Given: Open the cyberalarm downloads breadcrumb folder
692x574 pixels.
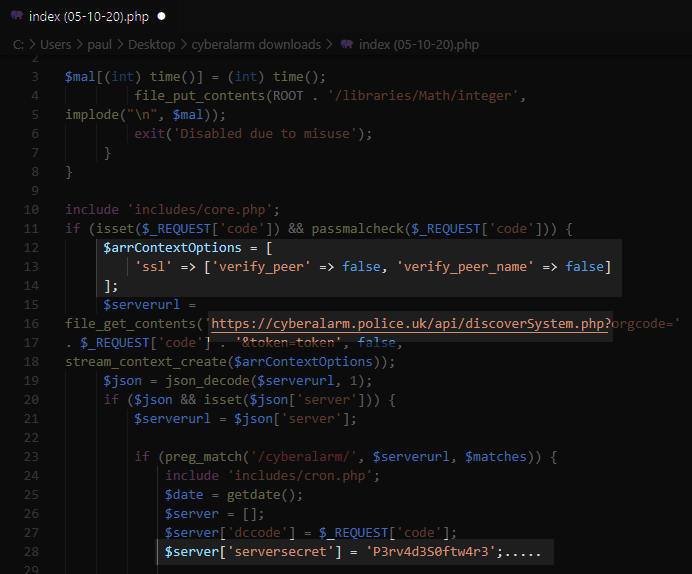Looking at the screenshot, I should tap(258, 44).
